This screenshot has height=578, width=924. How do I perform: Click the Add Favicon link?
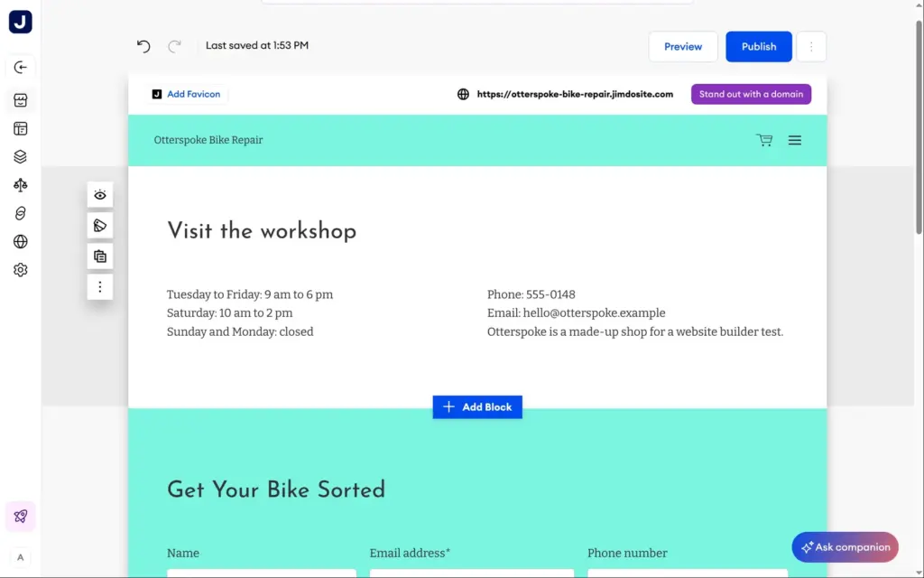coord(187,94)
